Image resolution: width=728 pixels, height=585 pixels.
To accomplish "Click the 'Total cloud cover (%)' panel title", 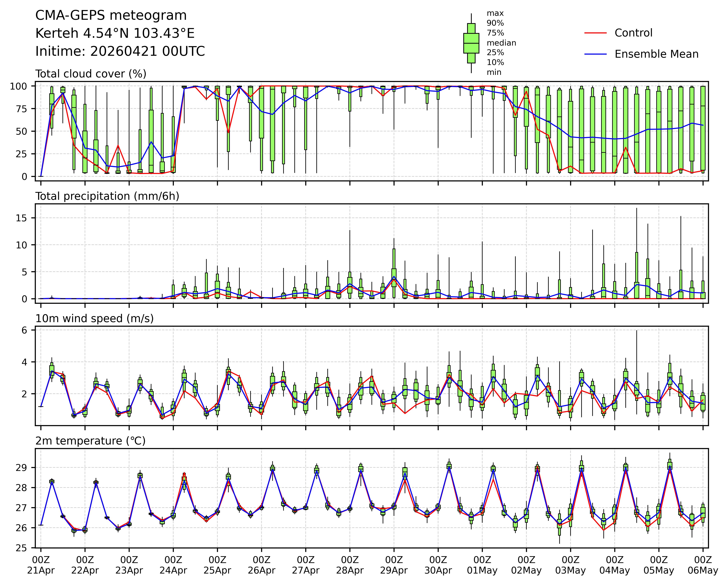I will tap(91, 74).
